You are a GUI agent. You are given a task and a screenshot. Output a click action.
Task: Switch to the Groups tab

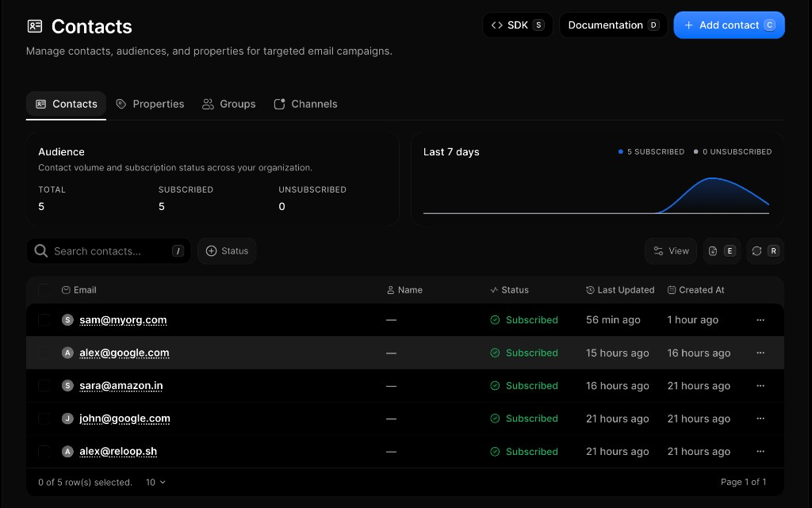pos(229,104)
